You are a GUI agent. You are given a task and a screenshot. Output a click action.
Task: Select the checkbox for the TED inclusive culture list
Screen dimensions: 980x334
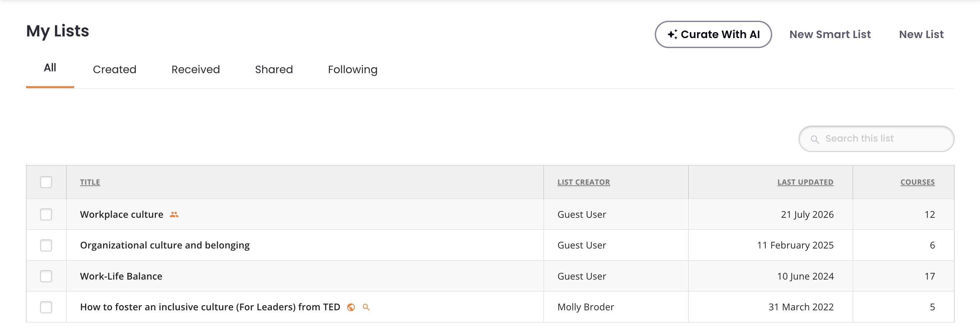coord(46,307)
